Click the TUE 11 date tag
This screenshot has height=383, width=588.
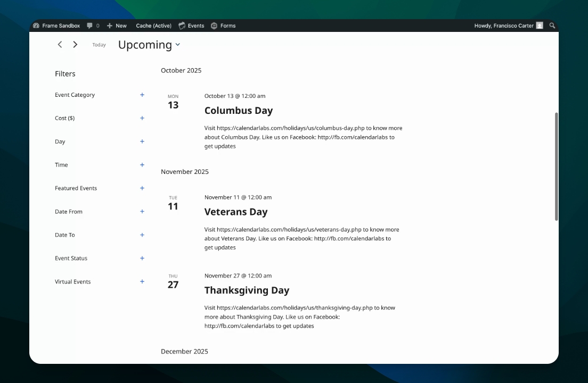(x=173, y=203)
